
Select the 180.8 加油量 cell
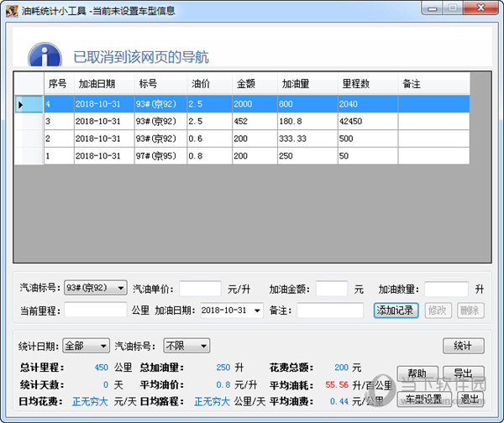pos(307,122)
